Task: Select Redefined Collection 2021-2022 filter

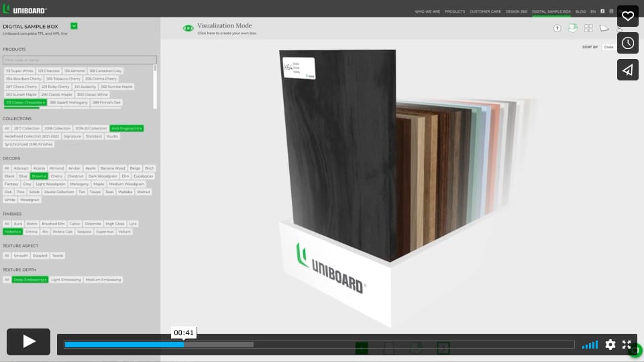Action: click(x=32, y=136)
